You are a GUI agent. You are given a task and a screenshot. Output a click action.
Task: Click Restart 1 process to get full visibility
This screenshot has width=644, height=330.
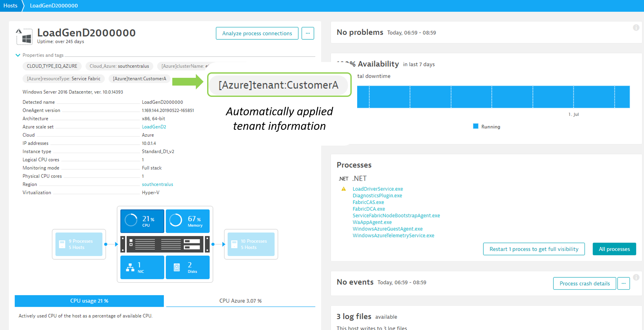(534, 249)
